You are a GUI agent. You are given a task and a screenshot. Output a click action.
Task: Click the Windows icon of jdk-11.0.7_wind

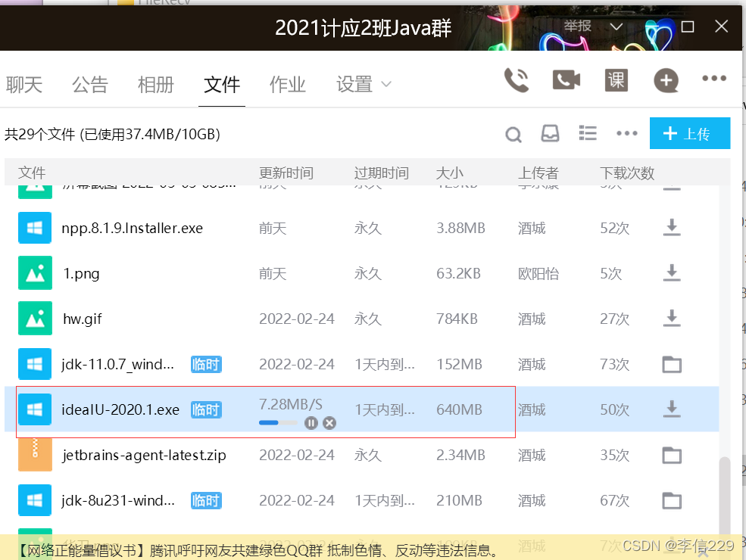[35, 364]
